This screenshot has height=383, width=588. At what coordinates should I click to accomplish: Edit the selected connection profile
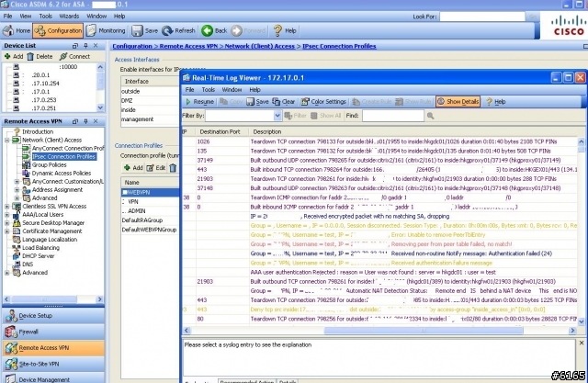pyautogui.click(x=155, y=168)
